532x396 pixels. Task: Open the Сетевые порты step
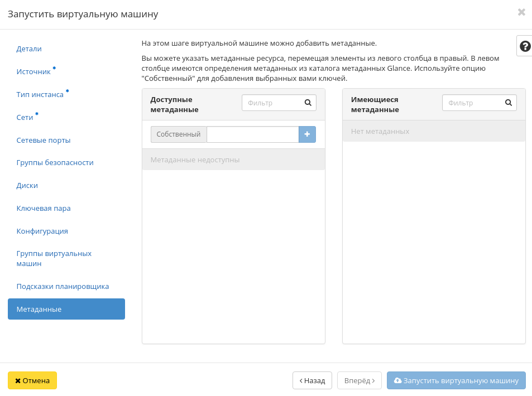pos(44,140)
